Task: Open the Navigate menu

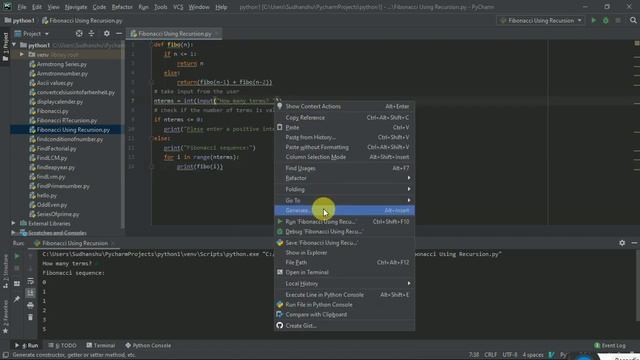Action: click(76, 7)
